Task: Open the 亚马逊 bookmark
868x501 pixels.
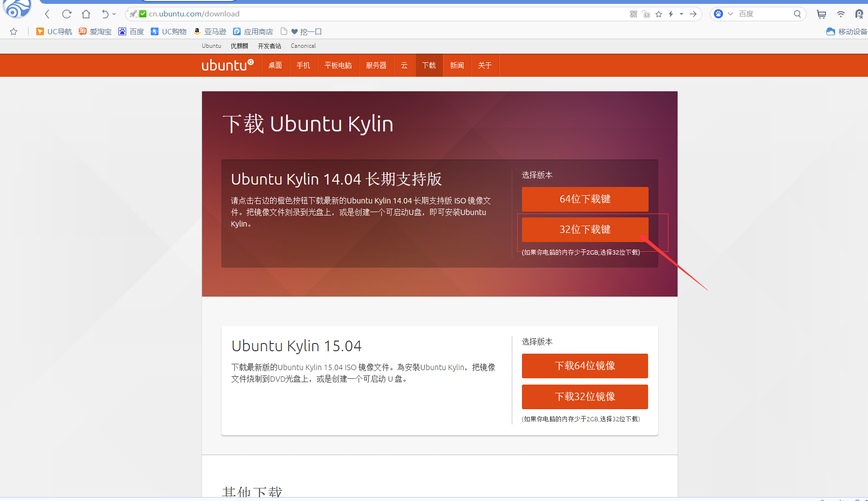Action: click(210, 31)
